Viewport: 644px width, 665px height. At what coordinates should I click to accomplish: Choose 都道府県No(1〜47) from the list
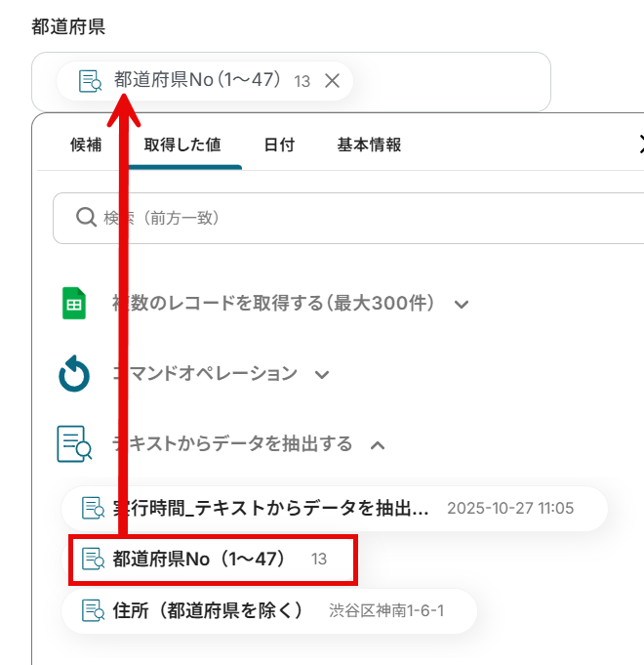click(x=213, y=560)
